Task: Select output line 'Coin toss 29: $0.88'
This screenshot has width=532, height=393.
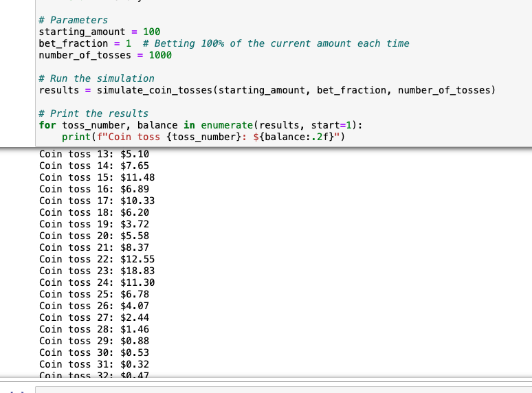Action: pos(94,341)
